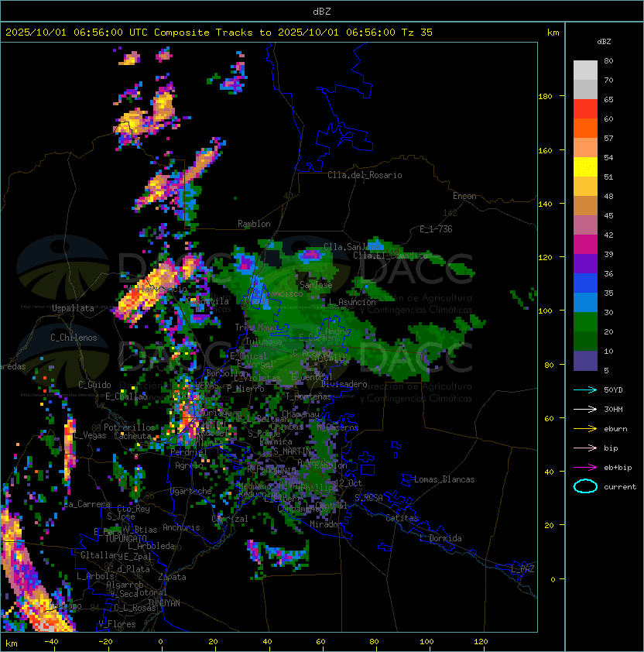Click the pink bip arrow in legend
The image size is (644, 652).
point(585,448)
